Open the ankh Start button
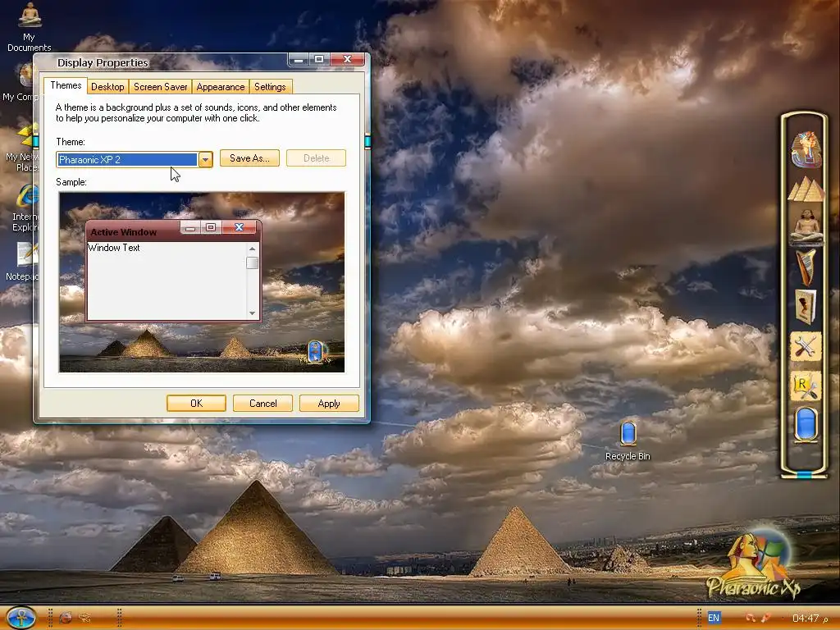 (x=22, y=618)
